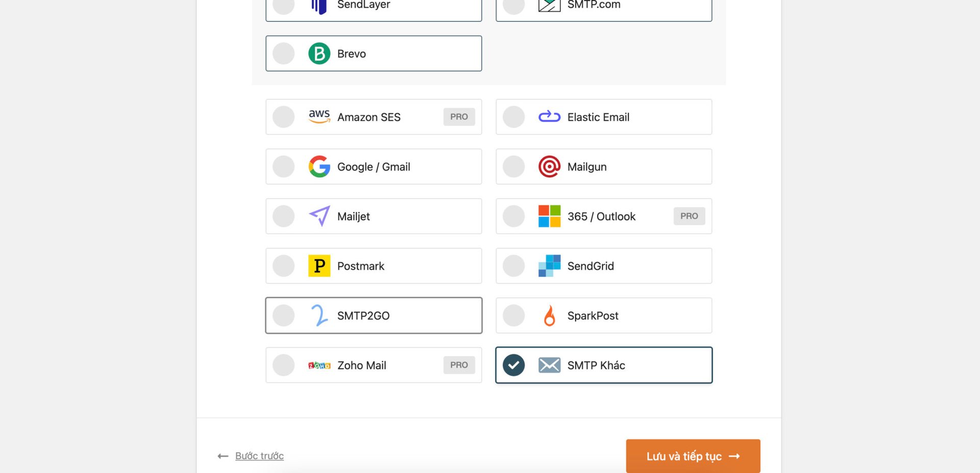Click the Google multicolor G icon

(x=319, y=167)
